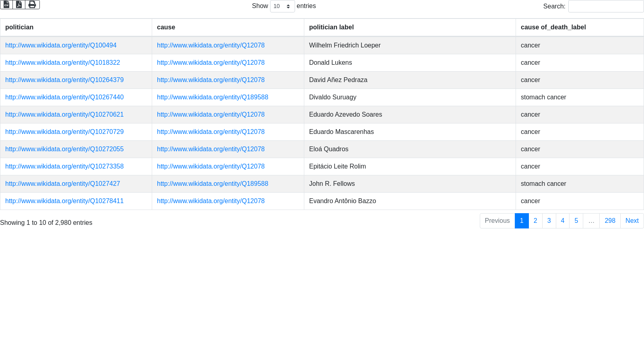This screenshot has height=362, width=644.
Task: Click the Previous pagination button
Action: click(497, 221)
